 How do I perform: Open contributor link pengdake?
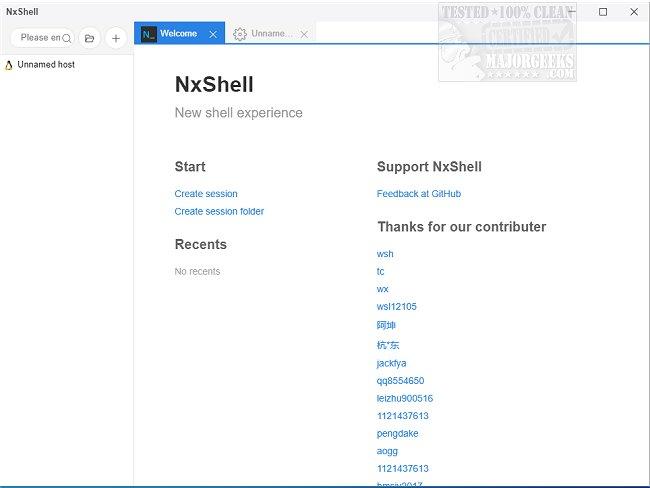[x=397, y=434]
